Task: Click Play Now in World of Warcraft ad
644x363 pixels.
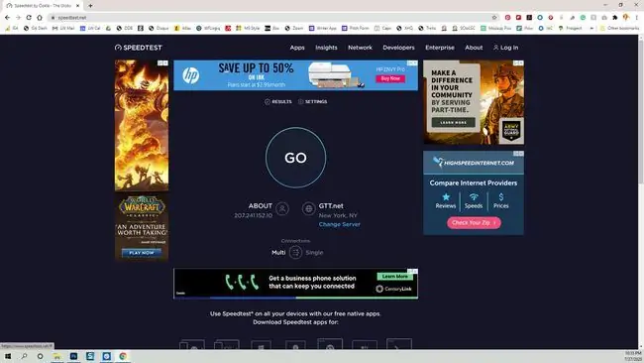Action: pyautogui.click(x=142, y=253)
